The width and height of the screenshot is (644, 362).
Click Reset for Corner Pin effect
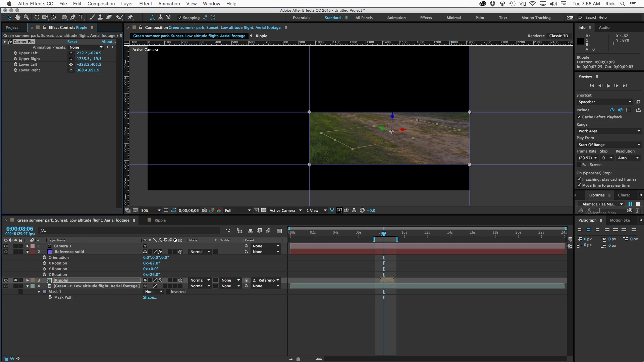[72, 42]
